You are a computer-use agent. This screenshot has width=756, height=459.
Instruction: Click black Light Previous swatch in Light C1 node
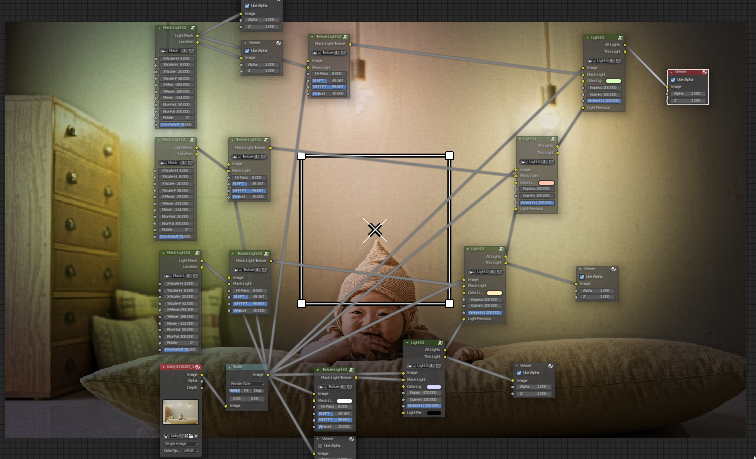[x=433, y=413]
